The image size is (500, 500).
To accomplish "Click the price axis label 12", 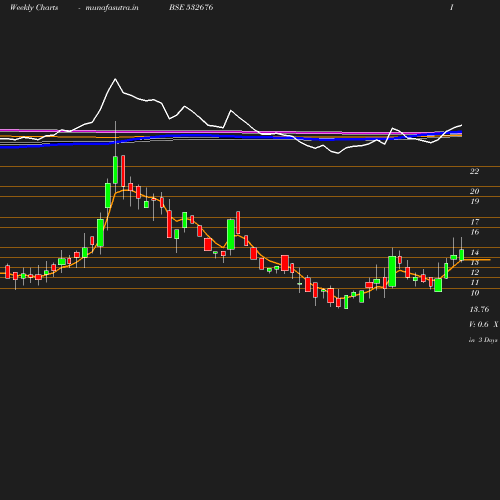I will [475, 273].
